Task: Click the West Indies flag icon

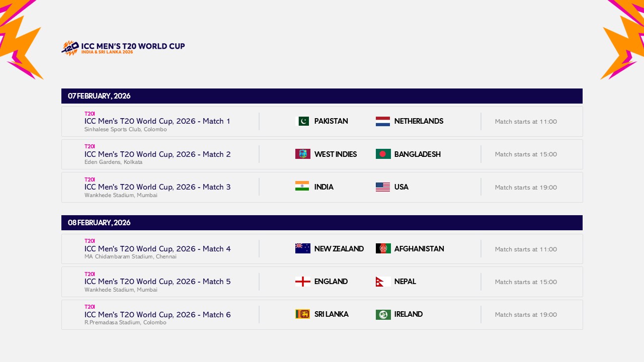Action: tap(302, 154)
